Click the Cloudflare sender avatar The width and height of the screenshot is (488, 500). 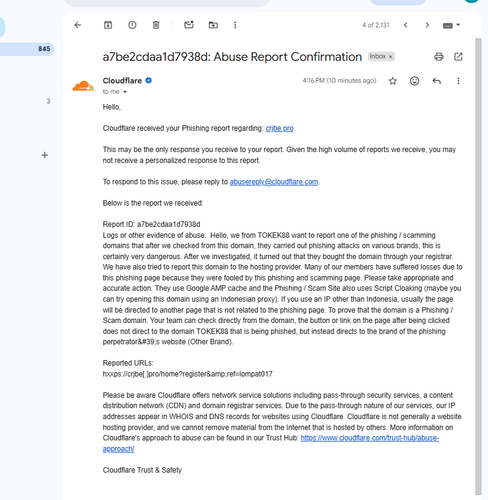[x=83, y=86]
